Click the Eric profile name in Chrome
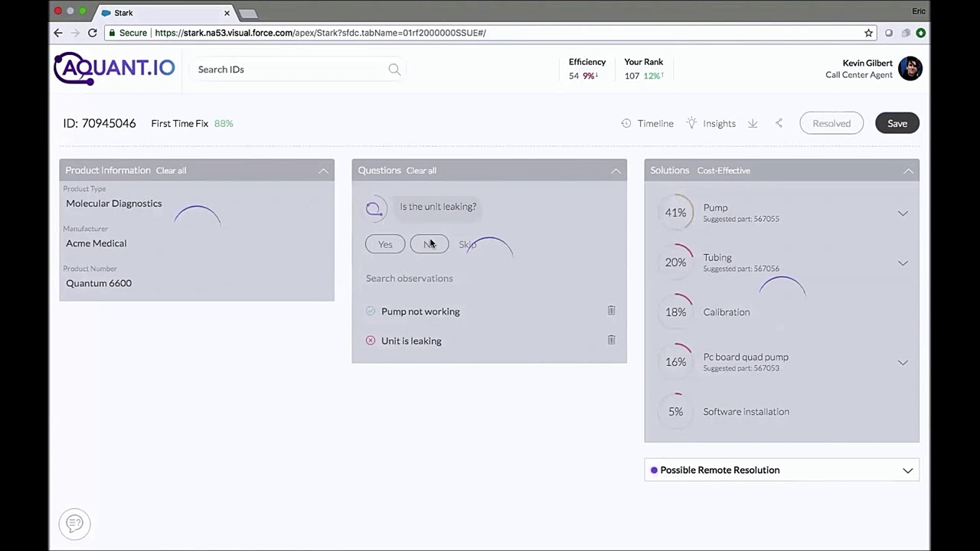980x551 pixels. 919,11
